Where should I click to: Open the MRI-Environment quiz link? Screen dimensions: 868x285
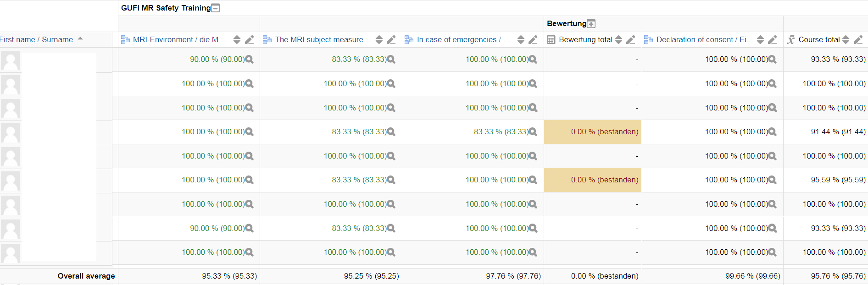179,40
